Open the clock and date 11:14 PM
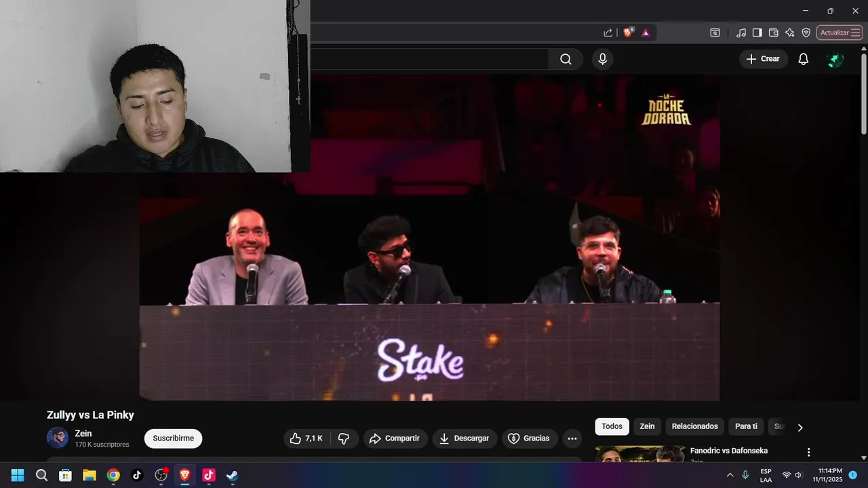868x488 pixels. click(827, 475)
